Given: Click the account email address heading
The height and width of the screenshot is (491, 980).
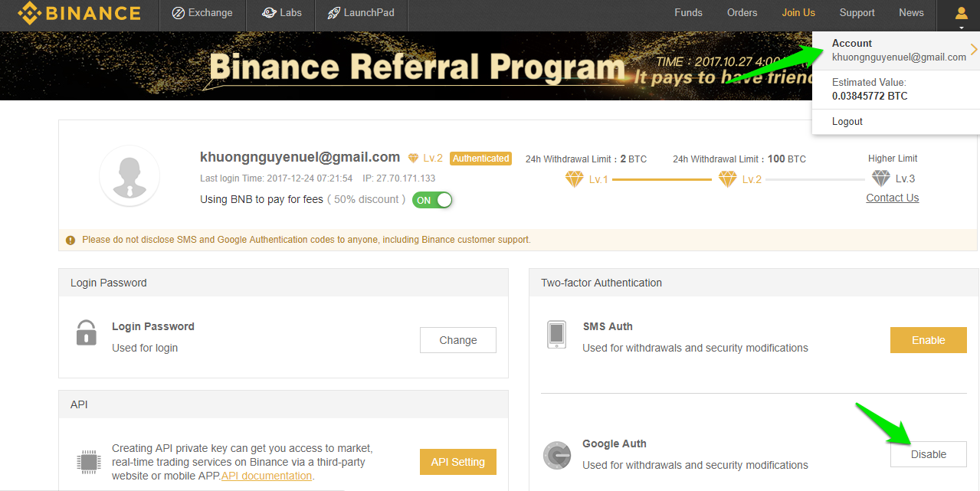Looking at the screenshot, I should pyautogui.click(x=300, y=157).
